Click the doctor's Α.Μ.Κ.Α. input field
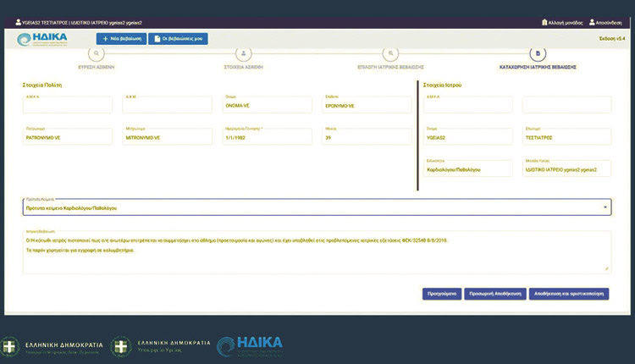This screenshot has height=364, width=635. coord(467,104)
